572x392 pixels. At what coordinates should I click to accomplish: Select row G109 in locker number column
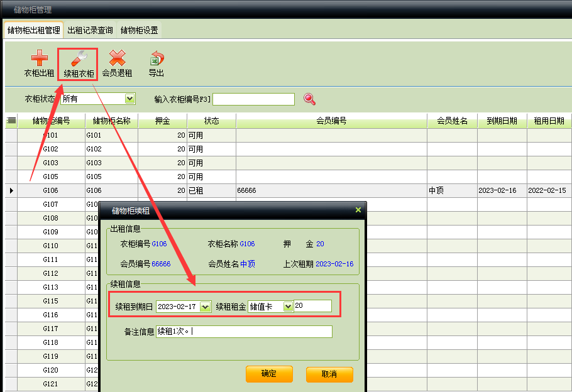tap(51, 232)
